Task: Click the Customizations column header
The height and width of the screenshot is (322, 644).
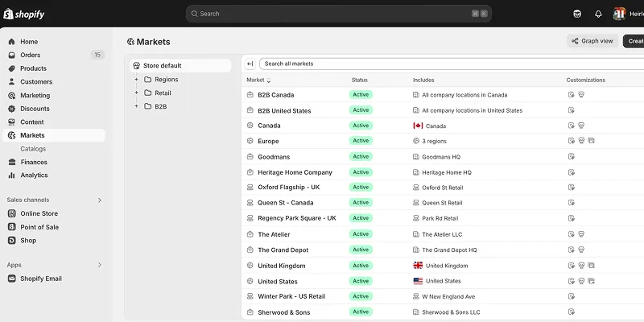Action: pos(586,80)
